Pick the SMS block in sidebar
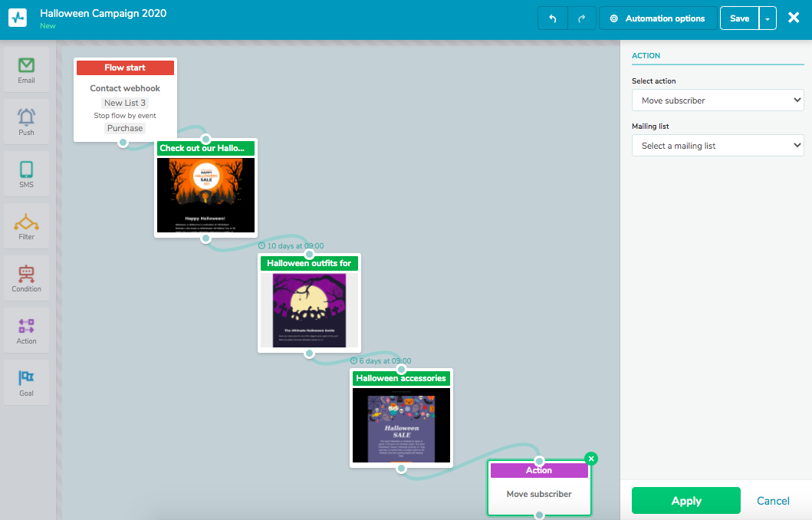Viewport: 812px width, 520px height. click(27, 174)
